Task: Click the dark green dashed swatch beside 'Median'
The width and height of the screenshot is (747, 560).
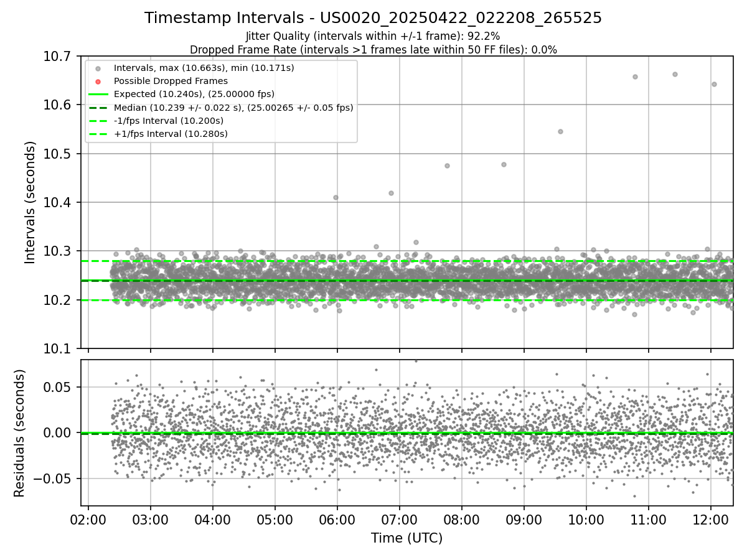Action: (98, 108)
